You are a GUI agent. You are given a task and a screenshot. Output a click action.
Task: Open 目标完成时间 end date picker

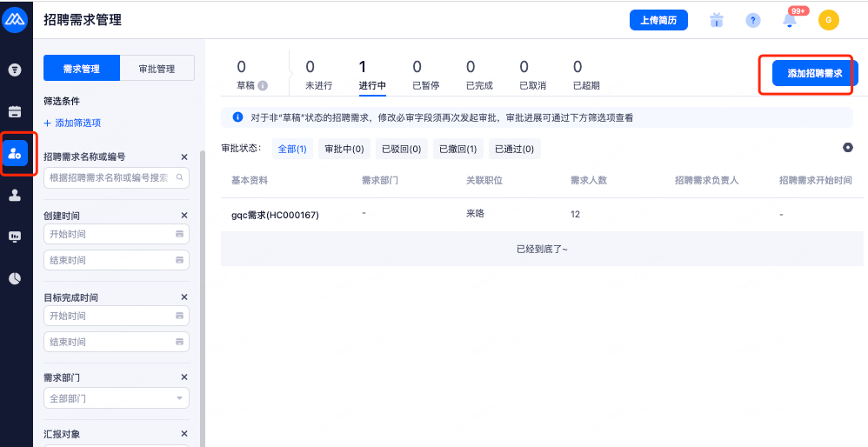click(117, 342)
